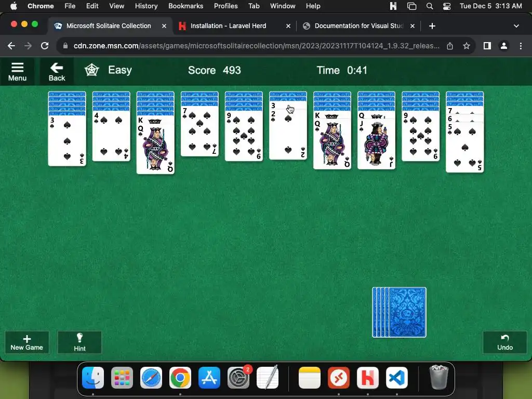Click the Time 0:41 display

coord(342,70)
